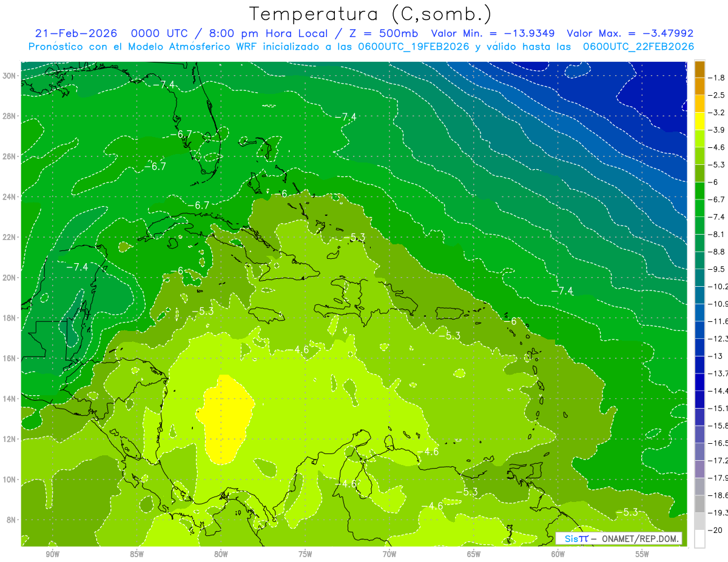728x562 pixels.
Task: Click the title "Temperatura (C,somb.)"
Action: point(371,14)
